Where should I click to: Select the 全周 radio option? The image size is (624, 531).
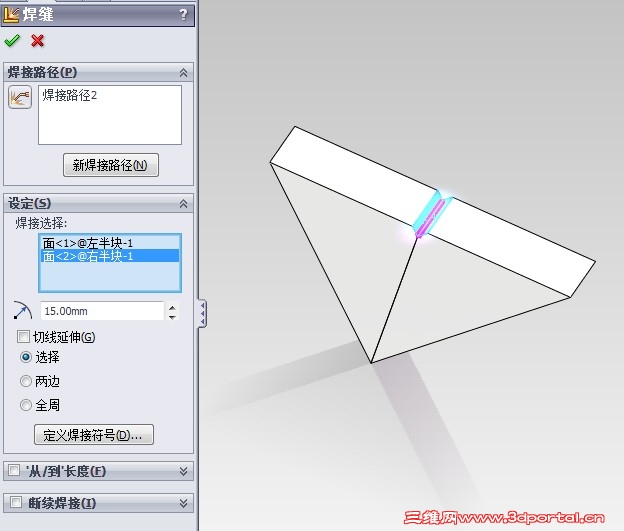(x=26, y=405)
